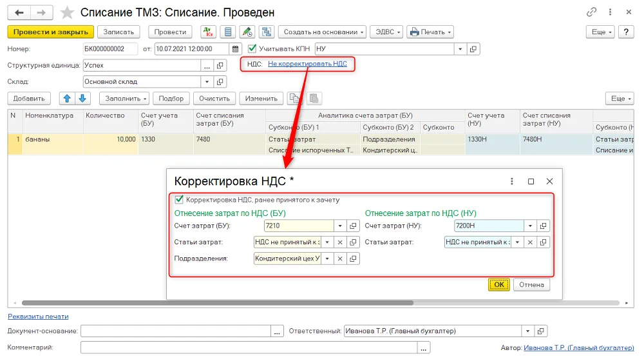Expand НУ tax accounting dropdown
The image size is (644, 361).
[460, 49]
